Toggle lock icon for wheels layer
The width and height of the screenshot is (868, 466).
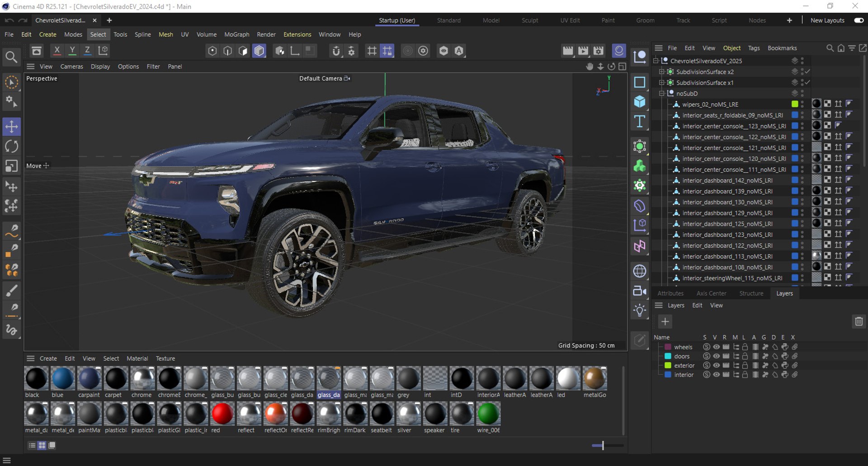point(745,347)
